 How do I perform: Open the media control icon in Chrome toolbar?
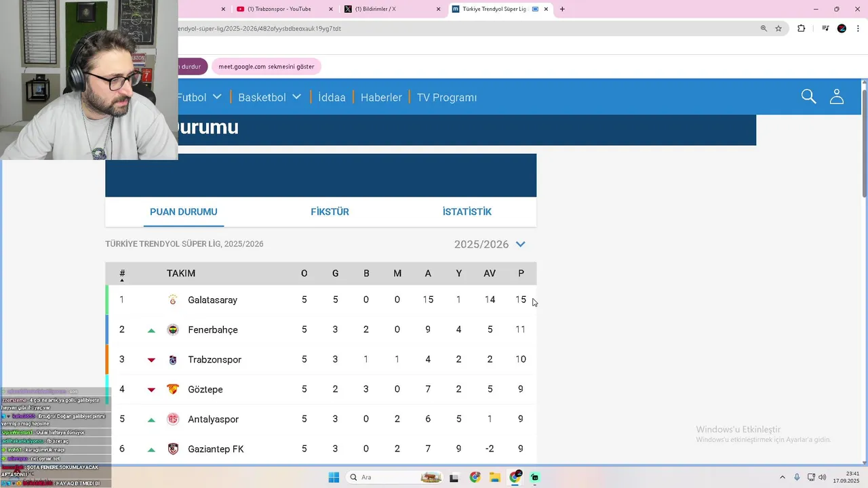click(825, 28)
